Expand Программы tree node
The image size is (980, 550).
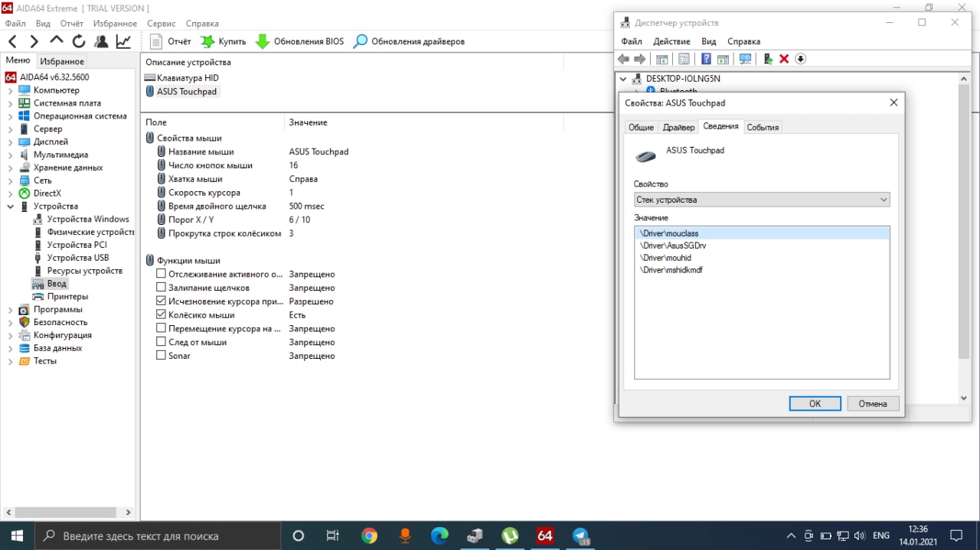(x=10, y=310)
